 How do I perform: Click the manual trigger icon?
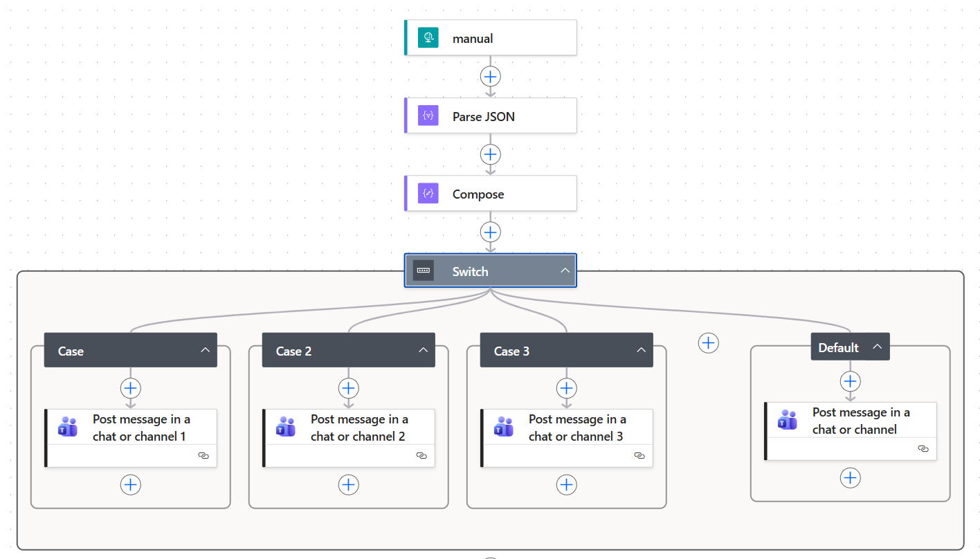428,38
